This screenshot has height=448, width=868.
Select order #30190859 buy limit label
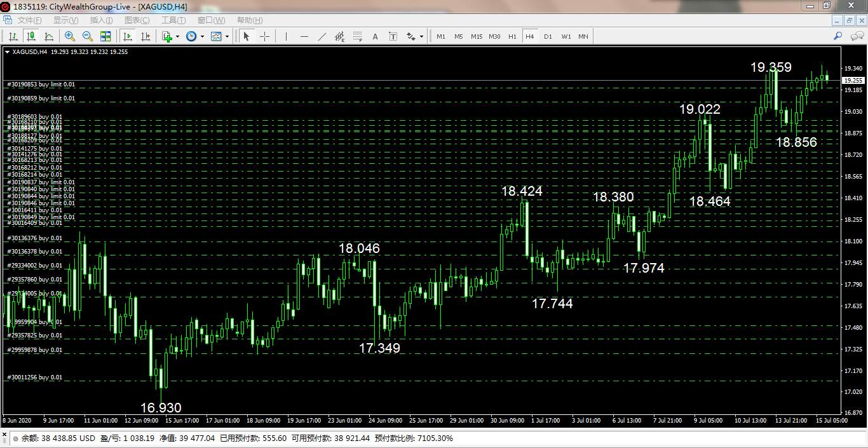point(41,98)
